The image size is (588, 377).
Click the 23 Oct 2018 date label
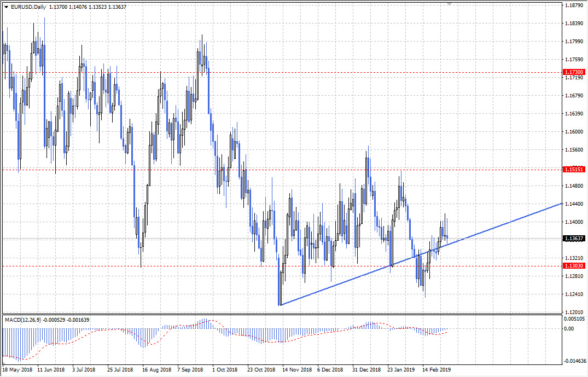[x=261, y=369]
